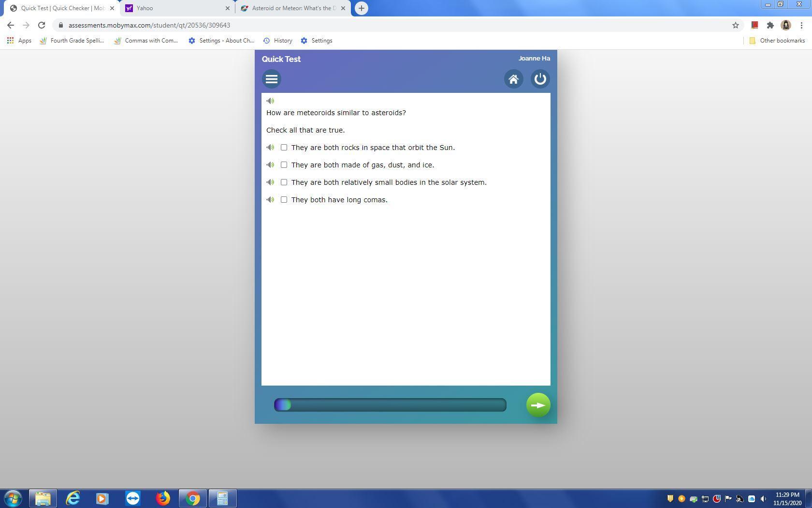Play audio for 'relatively small bodies' answer

coord(270,182)
